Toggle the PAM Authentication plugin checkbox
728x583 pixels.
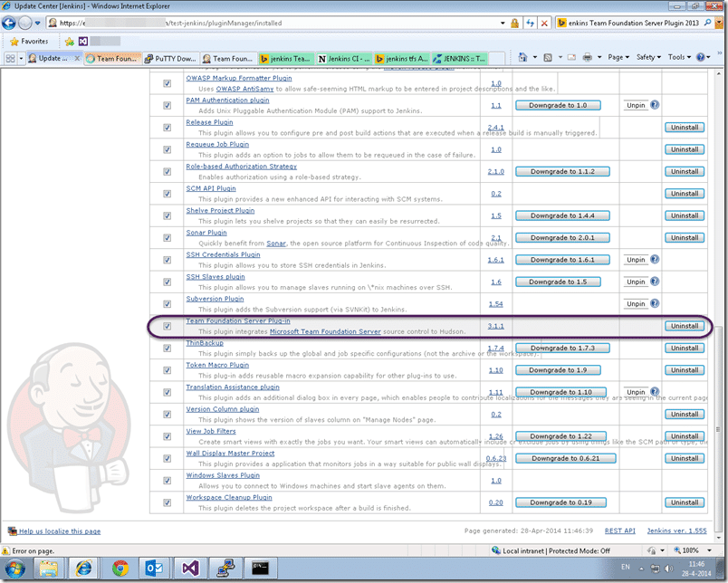pyautogui.click(x=168, y=105)
